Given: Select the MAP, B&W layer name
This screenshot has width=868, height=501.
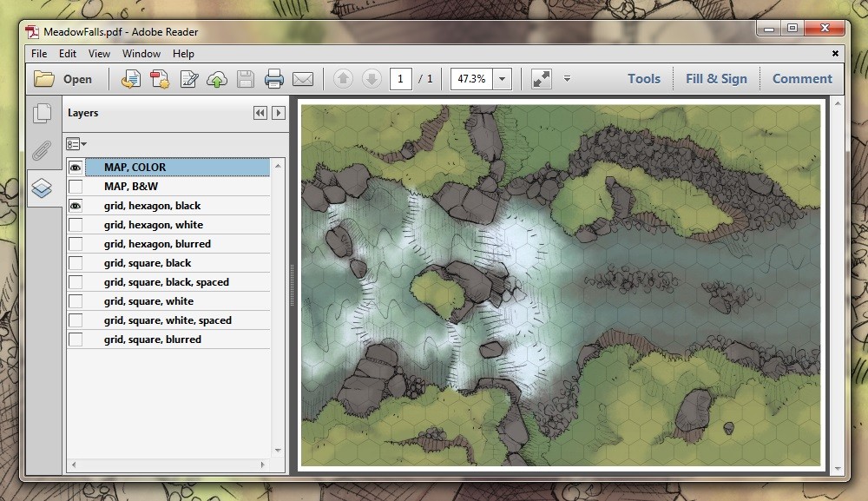Looking at the screenshot, I should (x=131, y=187).
